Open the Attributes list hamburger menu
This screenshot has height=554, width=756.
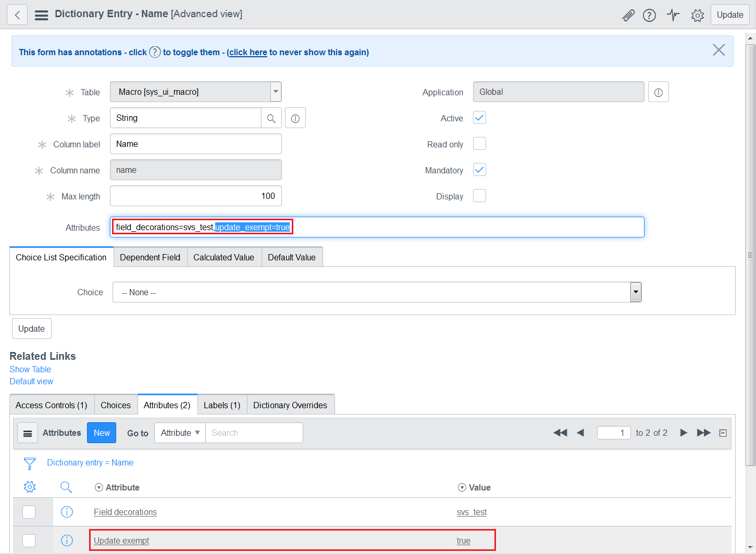click(x=28, y=433)
